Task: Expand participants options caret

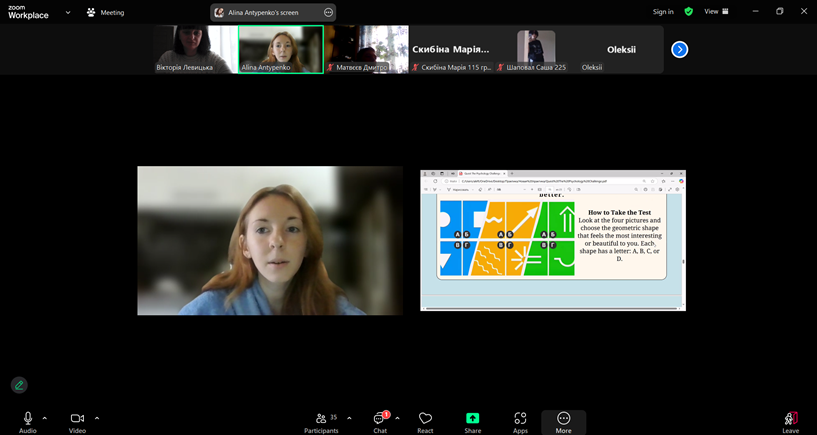Action: (349, 418)
